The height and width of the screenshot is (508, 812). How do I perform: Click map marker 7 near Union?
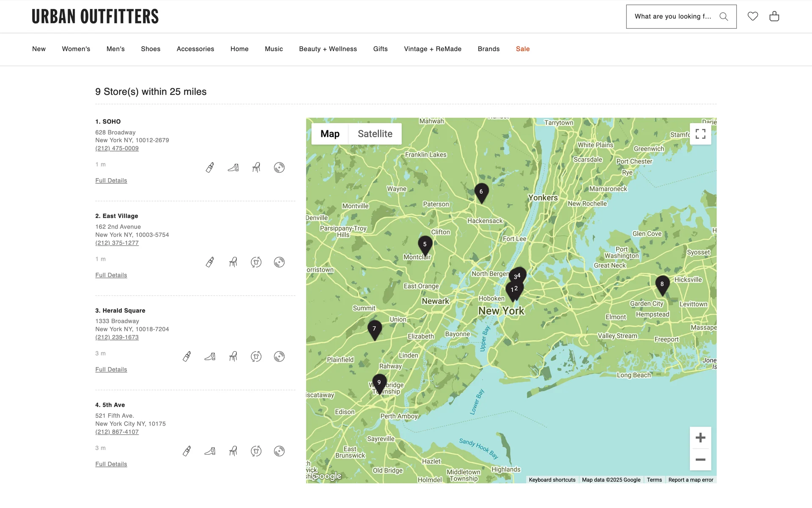(374, 329)
